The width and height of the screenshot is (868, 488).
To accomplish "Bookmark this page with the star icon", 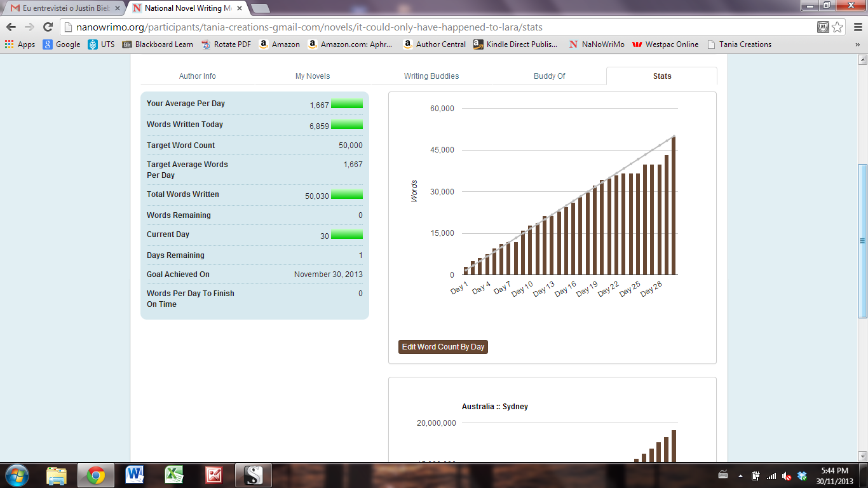I will coord(837,27).
